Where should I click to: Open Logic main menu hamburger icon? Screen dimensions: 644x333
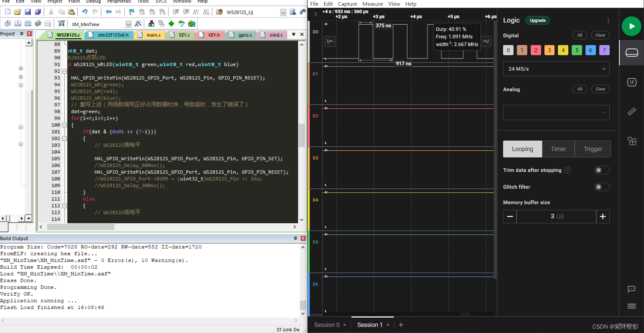point(632,306)
